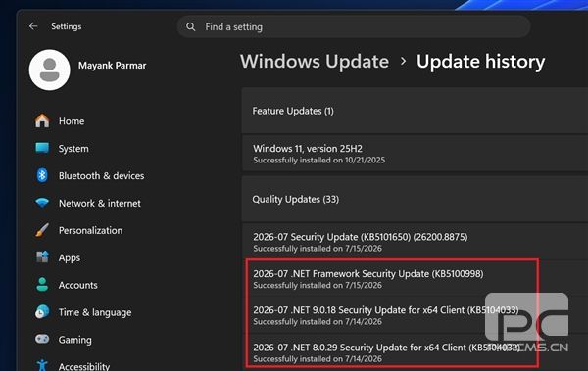Click the Home house icon
This screenshot has height=371, width=588.
pyautogui.click(x=42, y=120)
